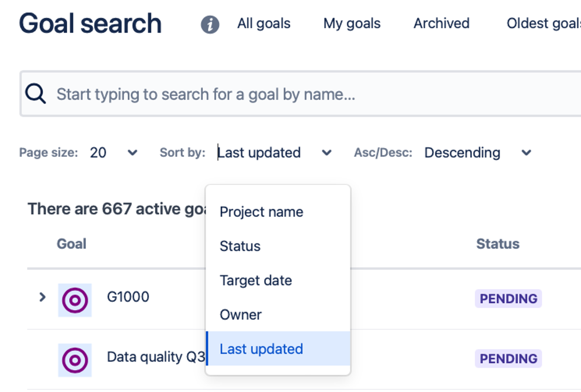Screen dimensions: 581x392
Task: Click the info icon beside Goal search
Action: [210, 24]
